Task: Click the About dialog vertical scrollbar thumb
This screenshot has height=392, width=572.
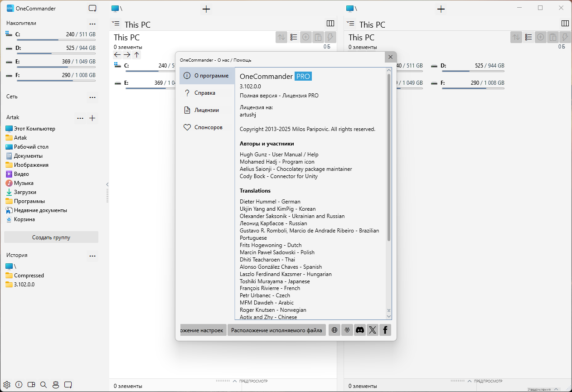Action: pyautogui.click(x=388, y=157)
